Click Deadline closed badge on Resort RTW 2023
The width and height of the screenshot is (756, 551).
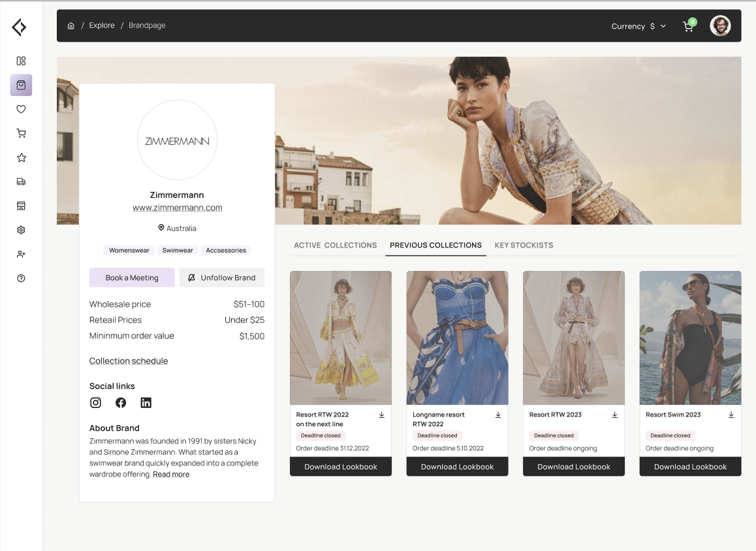[554, 435]
